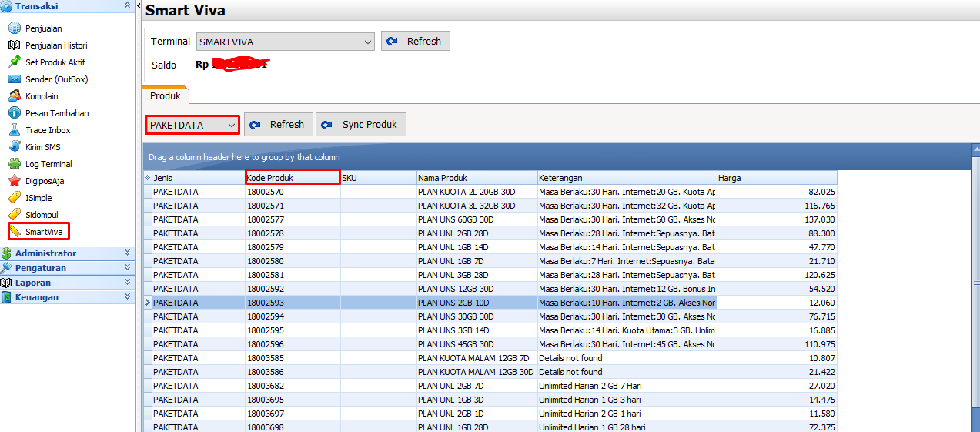Viewport: 980px width, 432px height.
Task: Click the Transaksi gear icon
Action: 7,6
